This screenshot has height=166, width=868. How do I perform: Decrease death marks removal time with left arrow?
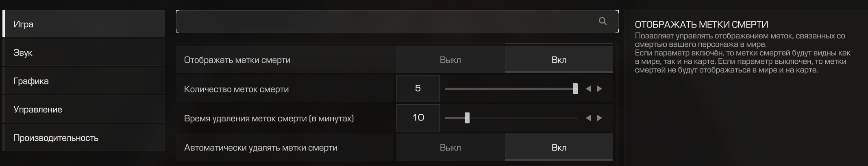[588, 118]
